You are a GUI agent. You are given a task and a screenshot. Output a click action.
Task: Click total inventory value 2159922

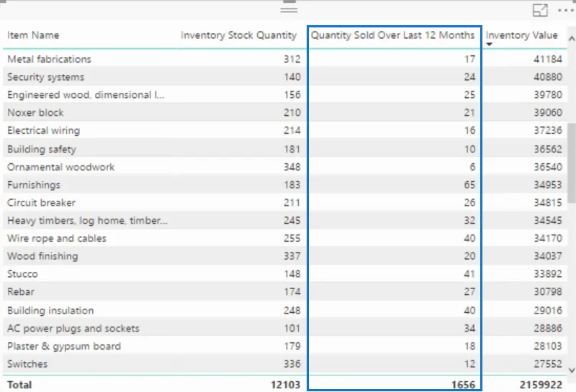click(x=541, y=385)
